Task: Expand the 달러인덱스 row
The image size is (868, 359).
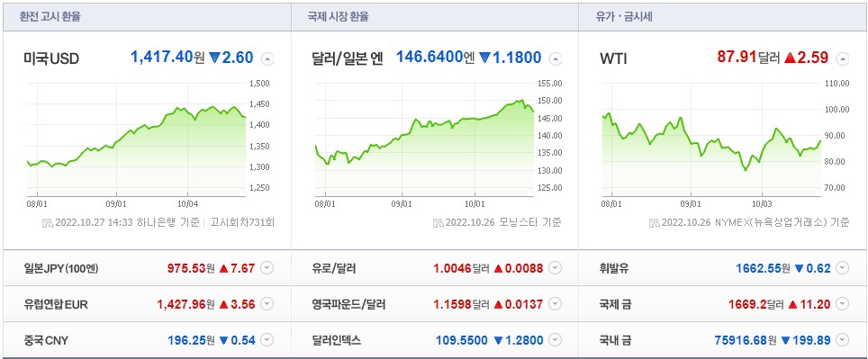Action: point(556,339)
